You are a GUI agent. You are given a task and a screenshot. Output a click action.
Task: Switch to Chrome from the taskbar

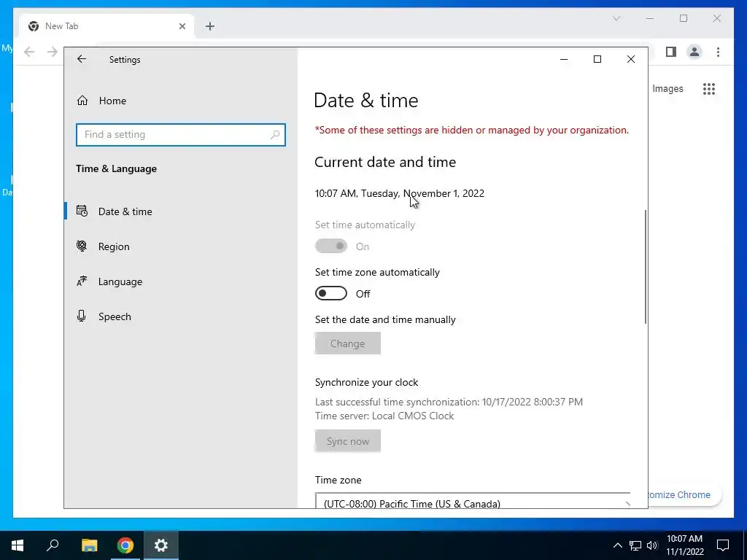(x=125, y=545)
